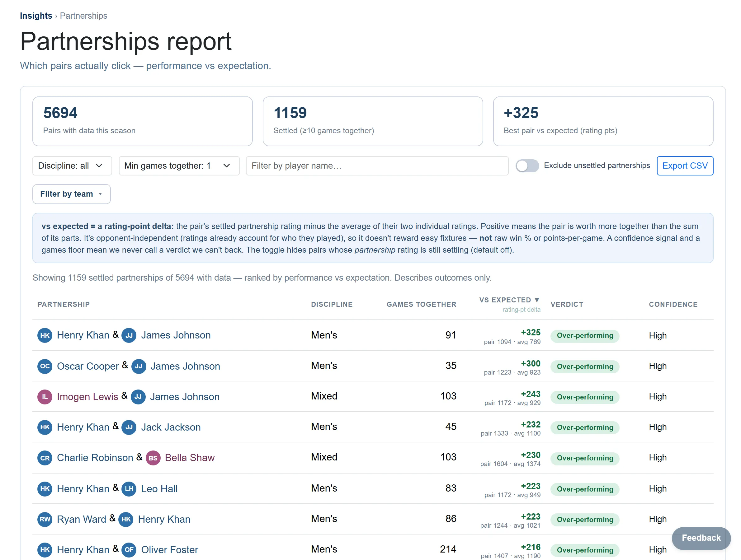Click Jack Jackson JJ avatar
Viewport: 741px width, 560px height.
click(129, 427)
